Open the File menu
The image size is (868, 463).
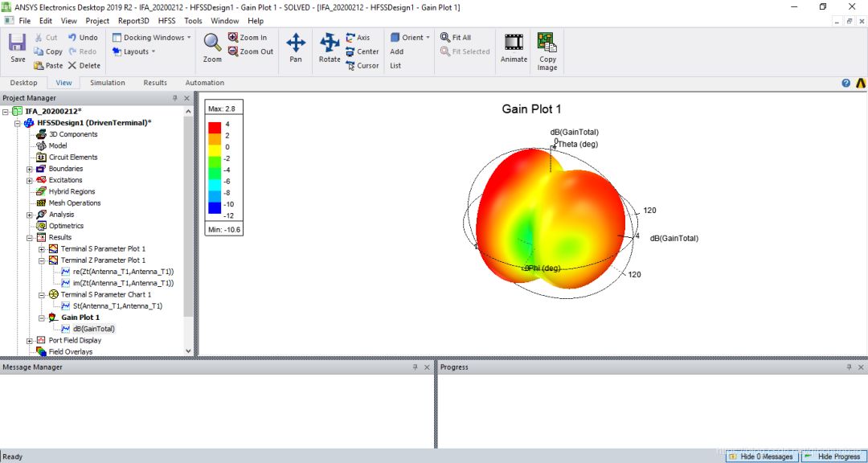coord(24,21)
